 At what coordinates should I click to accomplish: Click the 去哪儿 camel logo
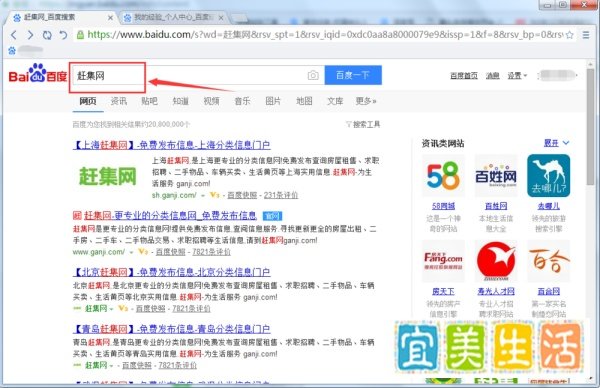coord(548,176)
